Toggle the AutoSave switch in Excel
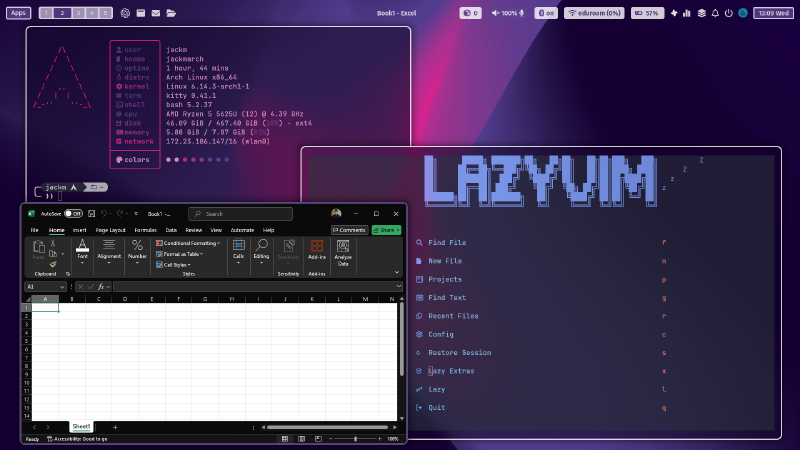This screenshot has height=450, width=800. pos(73,214)
